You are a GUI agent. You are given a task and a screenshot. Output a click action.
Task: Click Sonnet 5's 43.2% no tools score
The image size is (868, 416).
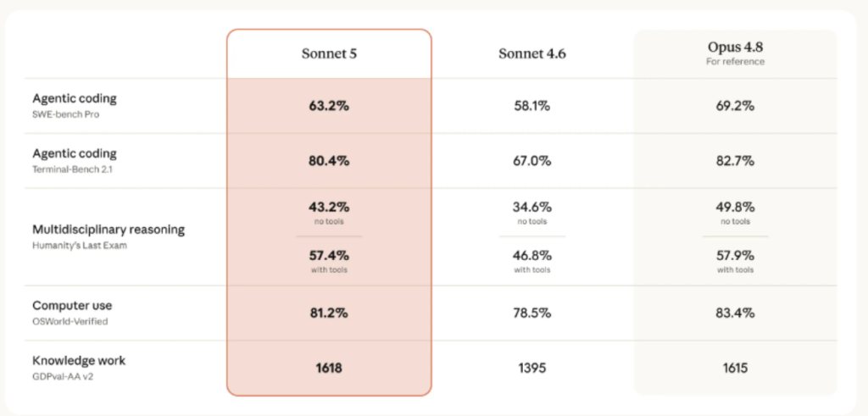click(x=329, y=208)
